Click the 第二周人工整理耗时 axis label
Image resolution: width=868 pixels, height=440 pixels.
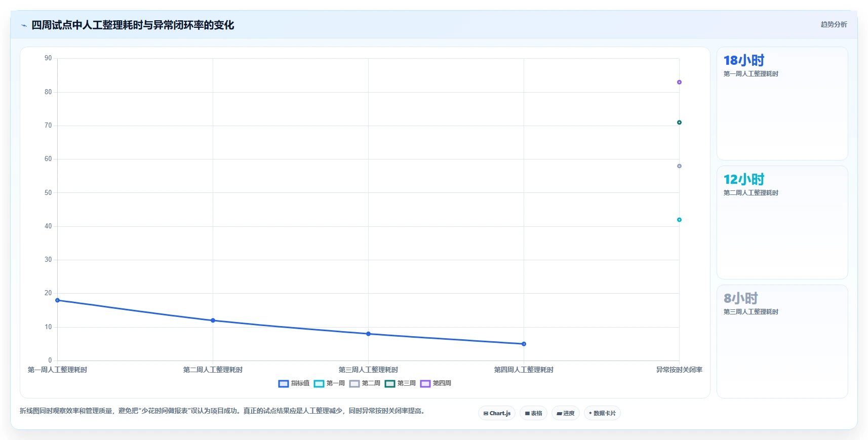tap(213, 370)
